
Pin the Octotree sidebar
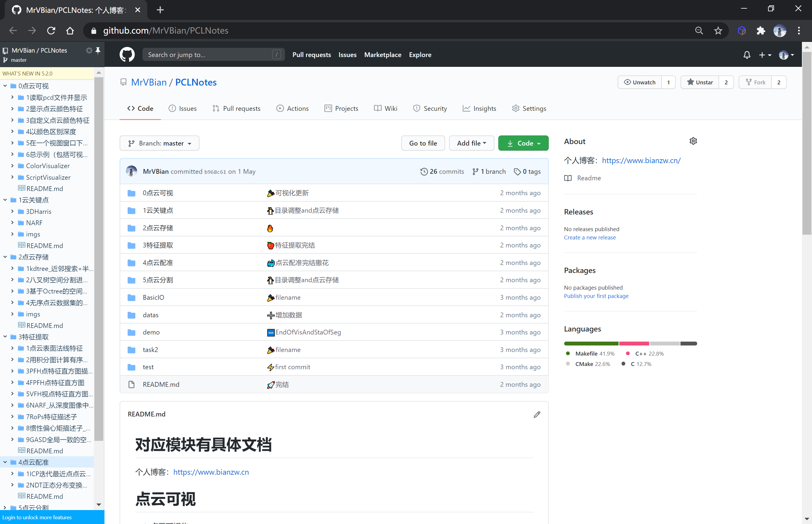click(x=98, y=50)
